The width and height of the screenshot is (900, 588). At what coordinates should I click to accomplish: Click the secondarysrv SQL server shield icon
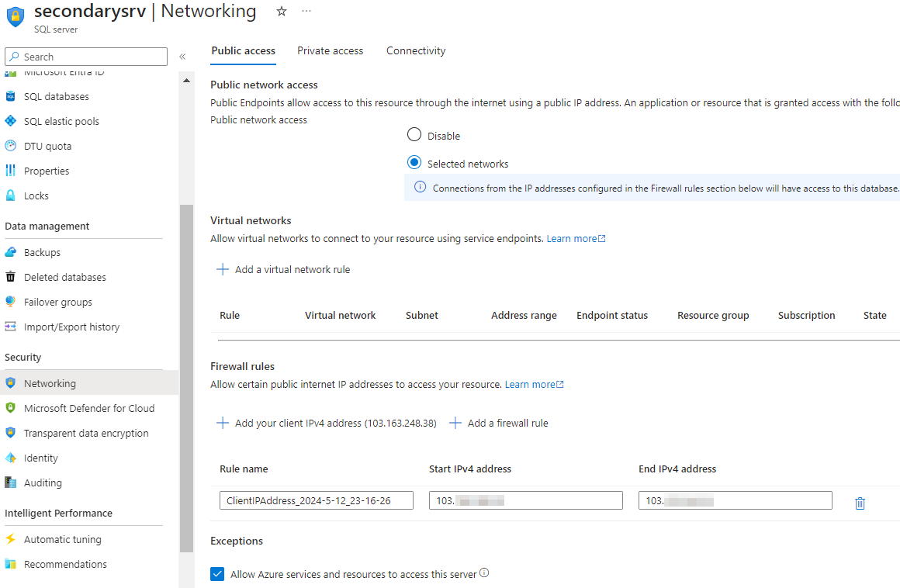(x=16, y=16)
